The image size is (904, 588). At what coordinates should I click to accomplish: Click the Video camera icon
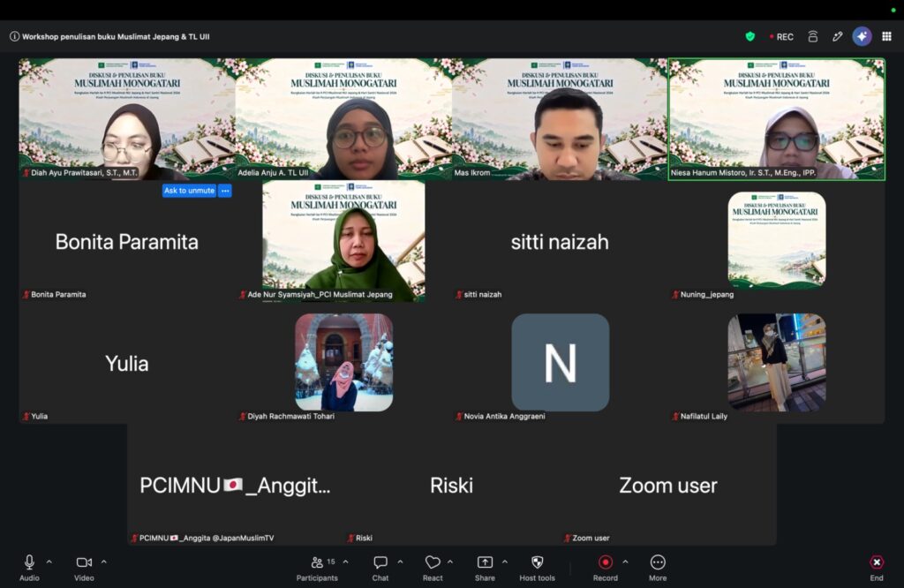click(84, 562)
